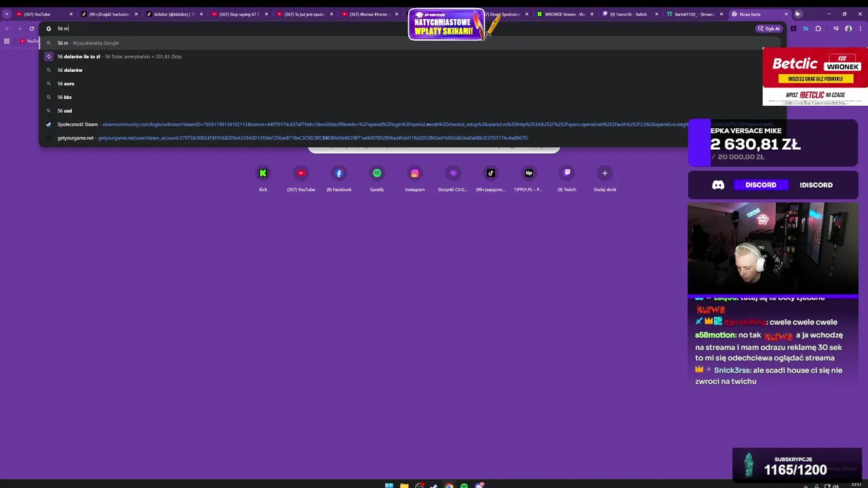
Task: Open Chrome from the taskbar
Action: coord(449,486)
